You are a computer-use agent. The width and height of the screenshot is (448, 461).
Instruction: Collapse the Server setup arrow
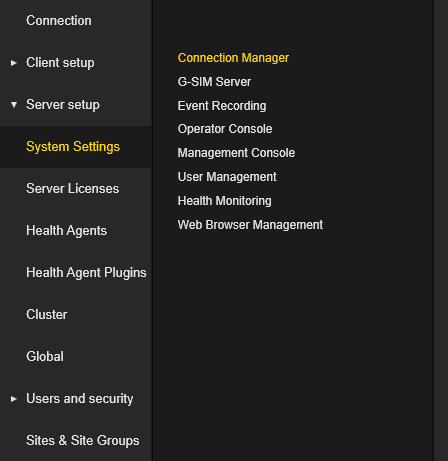(14, 105)
